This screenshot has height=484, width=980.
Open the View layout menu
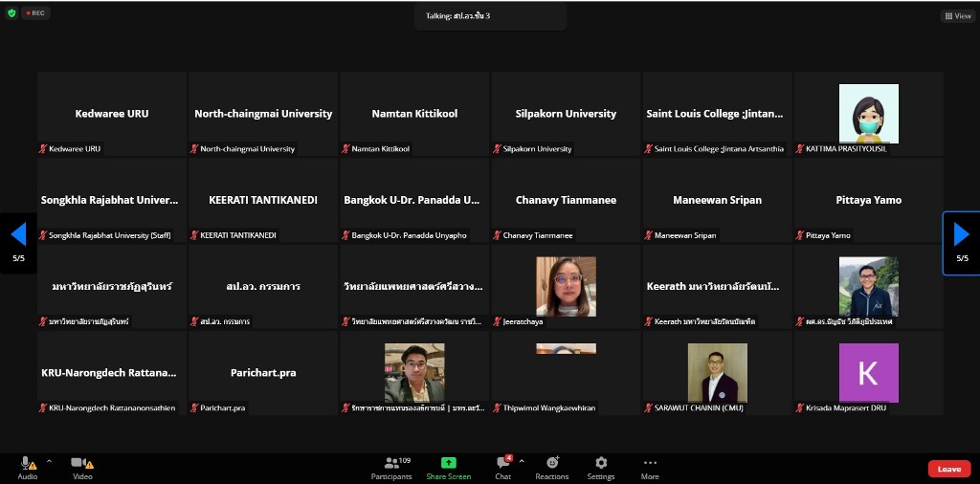[957, 15]
